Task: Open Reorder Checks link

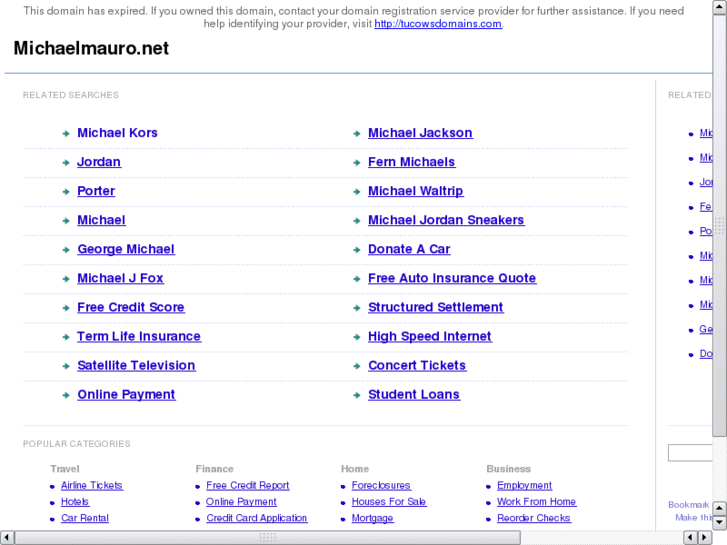Action: (x=534, y=518)
